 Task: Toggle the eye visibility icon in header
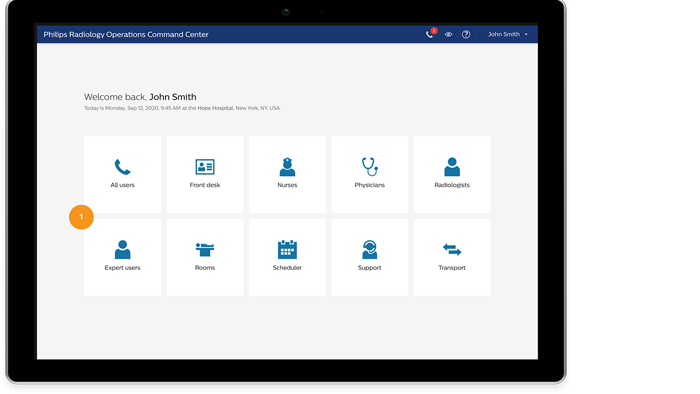pos(448,34)
